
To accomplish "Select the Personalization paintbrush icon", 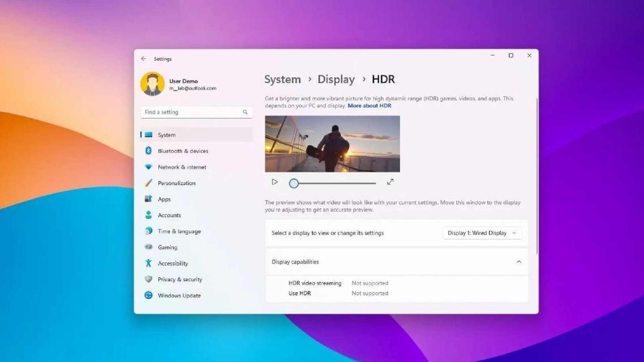I will tap(148, 183).
